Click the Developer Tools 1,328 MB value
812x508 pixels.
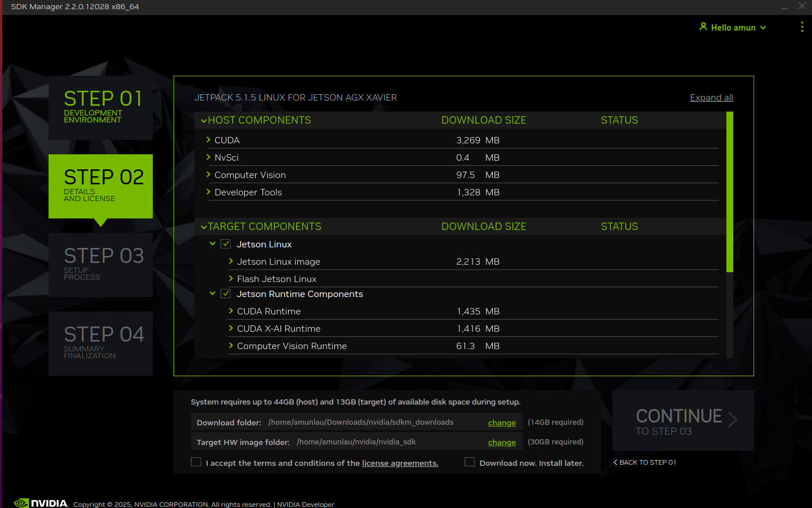(x=478, y=192)
